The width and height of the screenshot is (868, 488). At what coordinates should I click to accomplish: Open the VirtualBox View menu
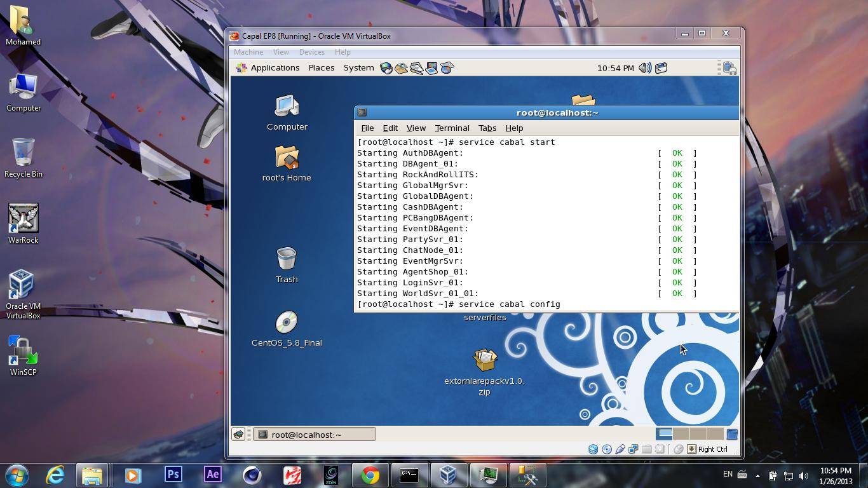pyautogui.click(x=281, y=52)
